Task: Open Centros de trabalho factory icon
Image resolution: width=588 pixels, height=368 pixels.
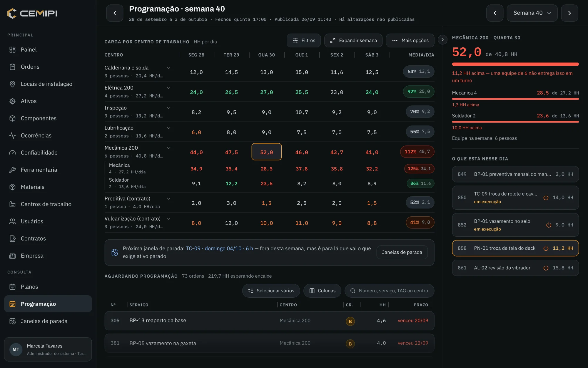Action: pyautogui.click(x=12, y=204)
